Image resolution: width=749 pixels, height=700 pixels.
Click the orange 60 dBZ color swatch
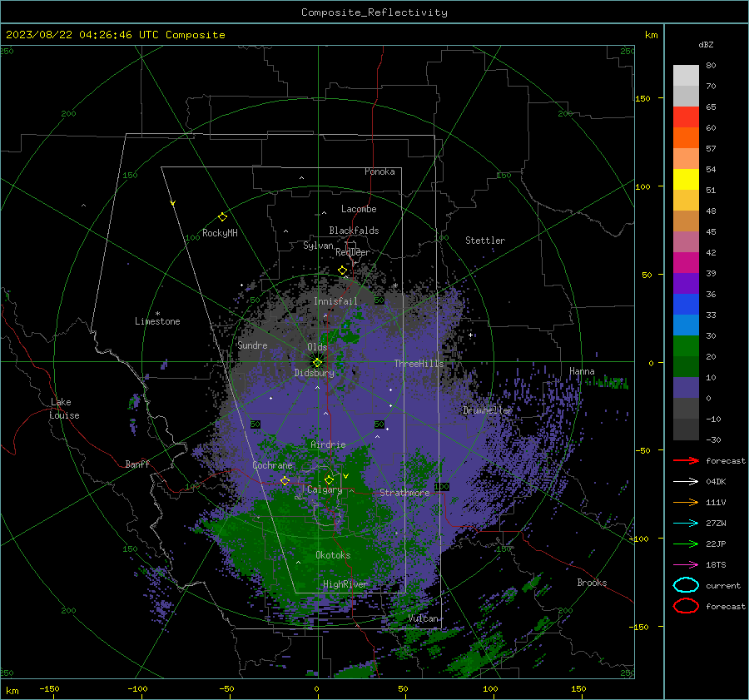686,137
